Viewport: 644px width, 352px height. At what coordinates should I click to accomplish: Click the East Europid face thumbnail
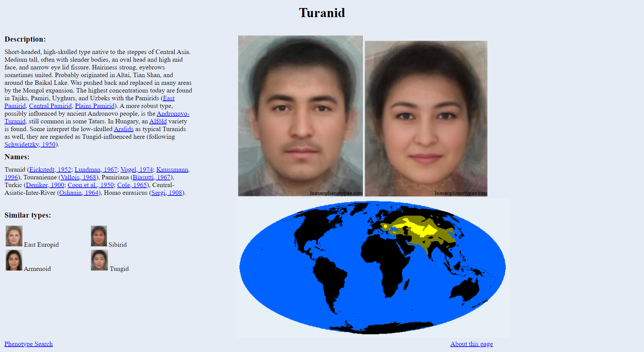[x=14, y=236]
